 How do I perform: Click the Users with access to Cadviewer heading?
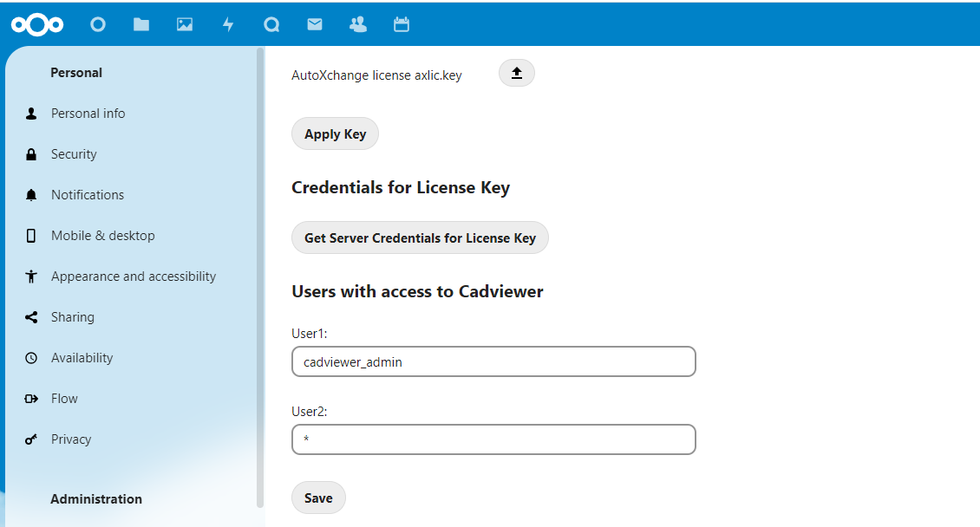coord(417,291)
